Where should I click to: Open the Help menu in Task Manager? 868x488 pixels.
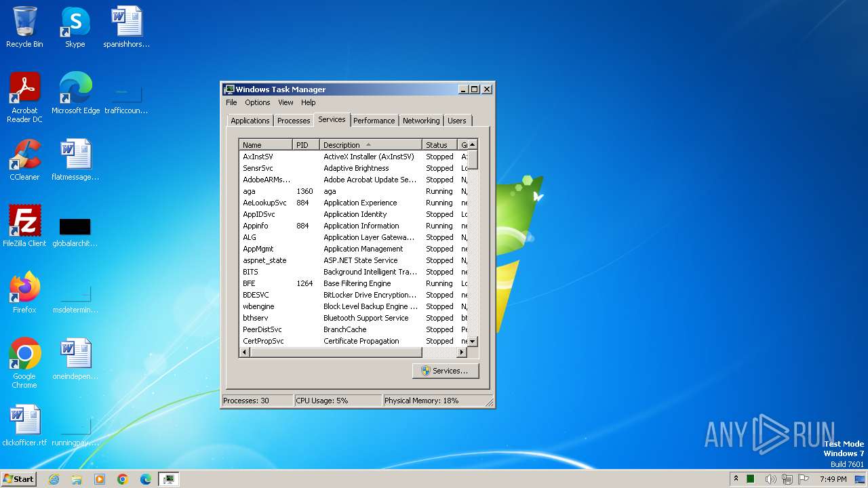[309, 102]
